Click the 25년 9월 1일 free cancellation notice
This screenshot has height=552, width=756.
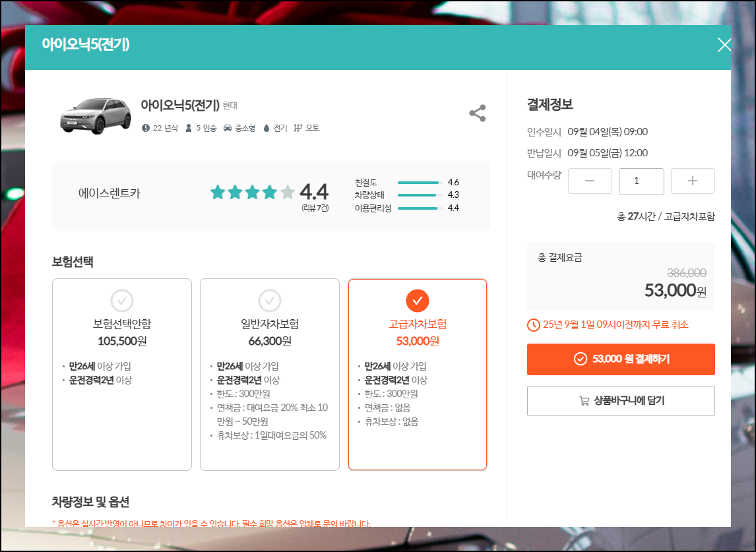615,324
